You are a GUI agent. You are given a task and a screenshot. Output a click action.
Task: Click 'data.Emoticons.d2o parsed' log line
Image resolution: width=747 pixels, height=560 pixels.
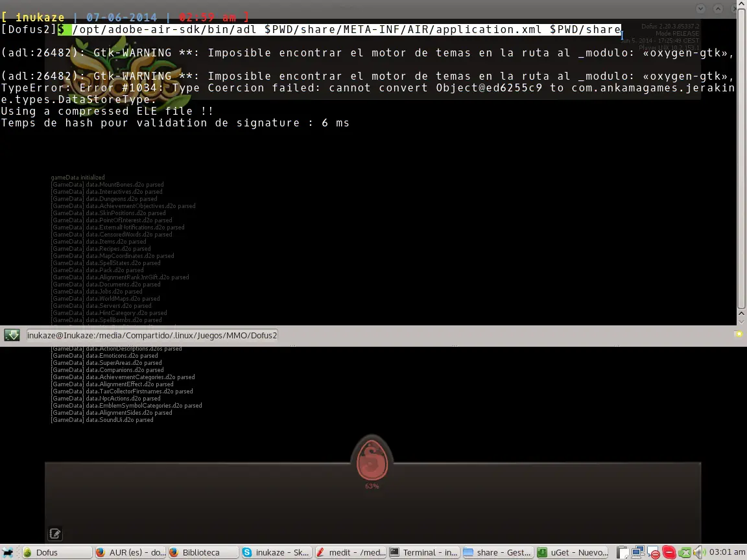[104, 356]
